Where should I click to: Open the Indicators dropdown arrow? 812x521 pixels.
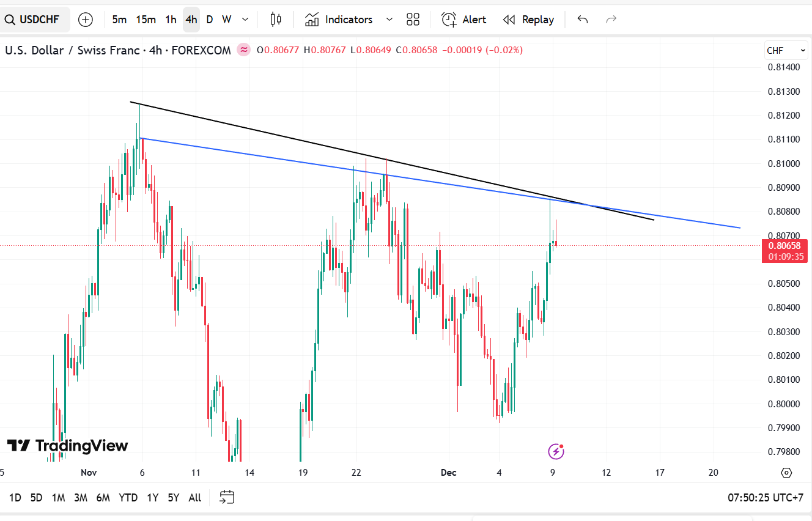(389, 19)
